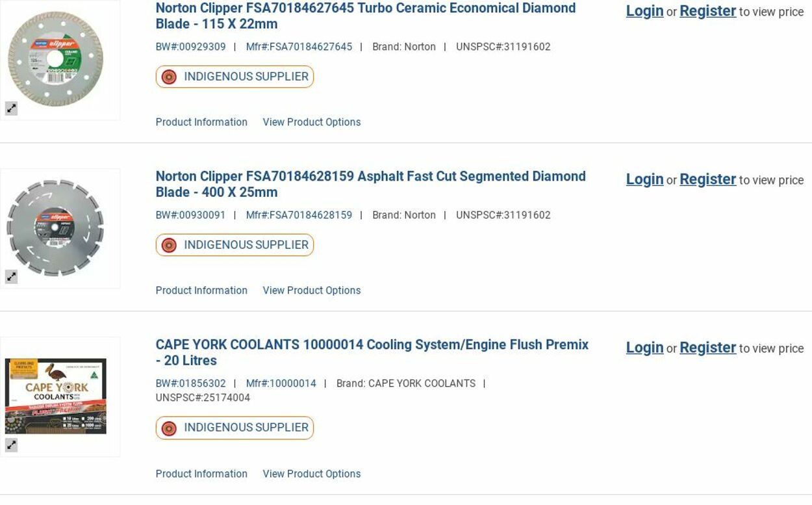Expand the Asphalt Fast Cut blade image
The width and height of the screenshot is (812, 505).
click(12, 277)
